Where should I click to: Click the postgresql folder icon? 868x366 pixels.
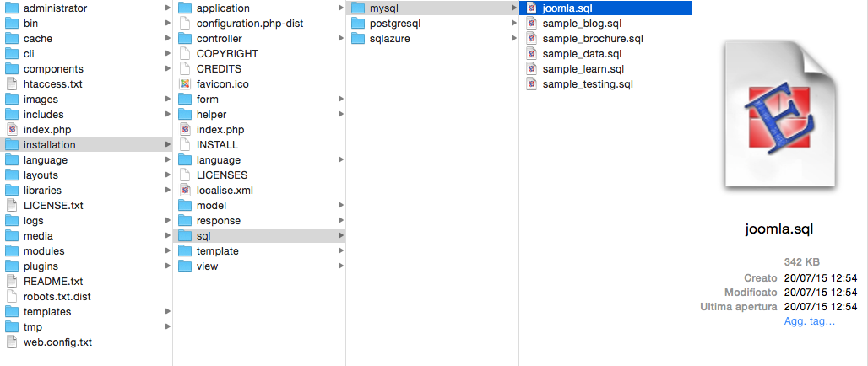pos(358,24)
